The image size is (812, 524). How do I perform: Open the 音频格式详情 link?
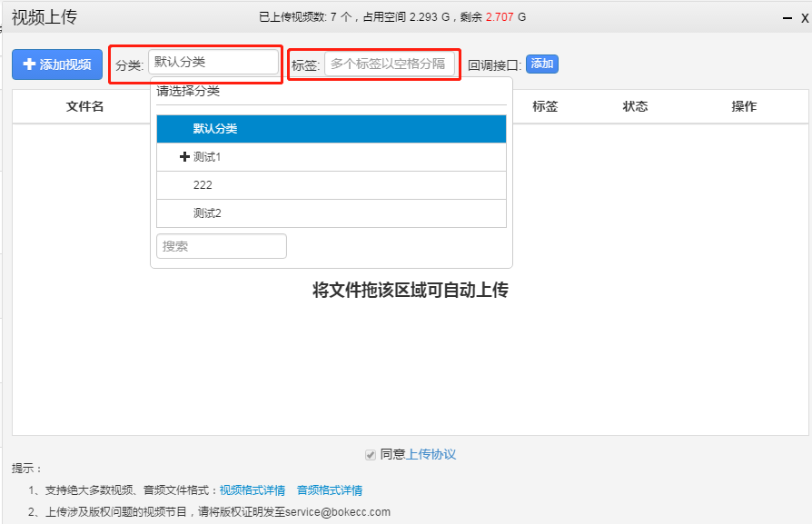point(330,490)
